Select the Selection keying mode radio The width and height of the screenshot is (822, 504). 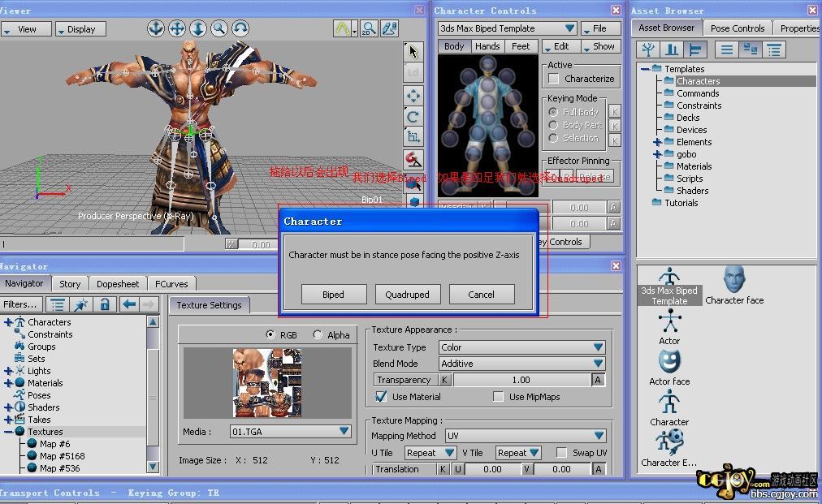(x=553, y=138)
